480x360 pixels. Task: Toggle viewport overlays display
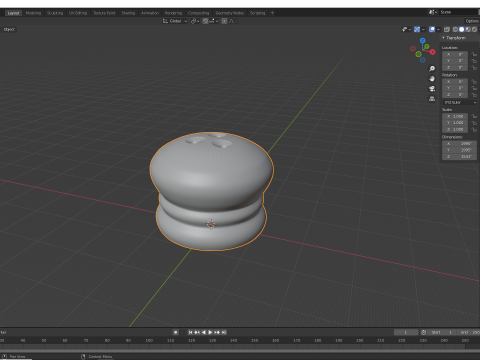432,30
